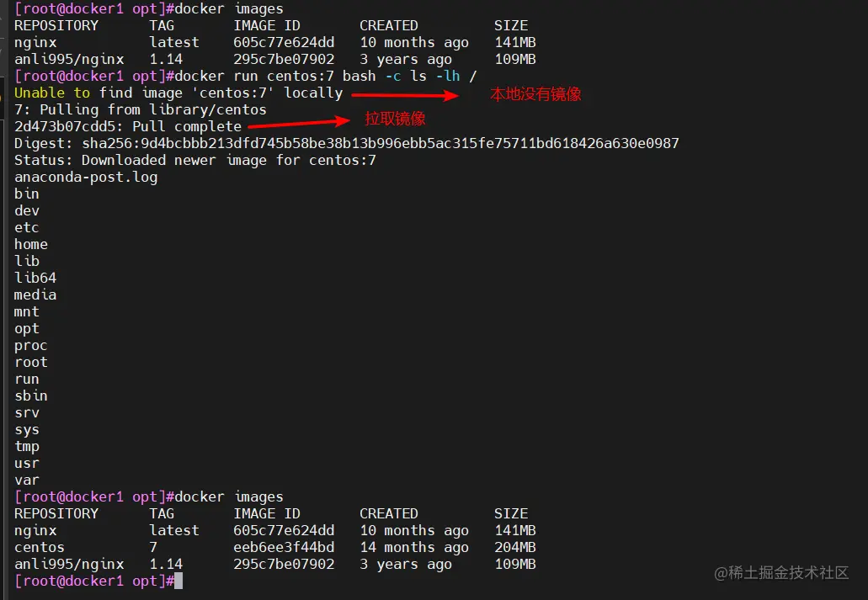Click 'anli995/nginx' in the listing without centos
868x600 pixels.
(69, 59)
